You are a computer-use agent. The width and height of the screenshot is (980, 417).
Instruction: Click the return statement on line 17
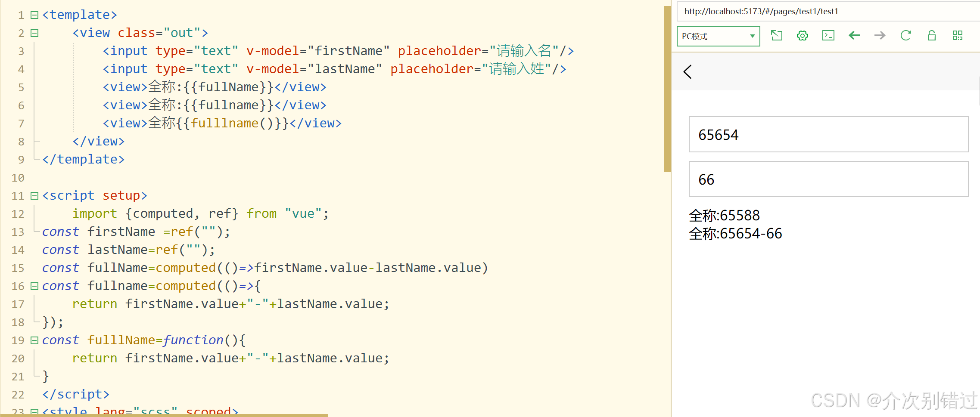tap(231, 304)
